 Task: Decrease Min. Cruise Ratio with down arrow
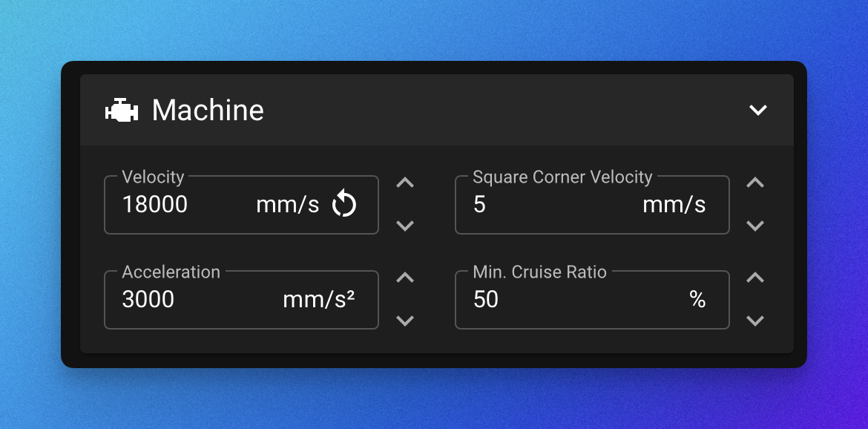tap(755, 321)
